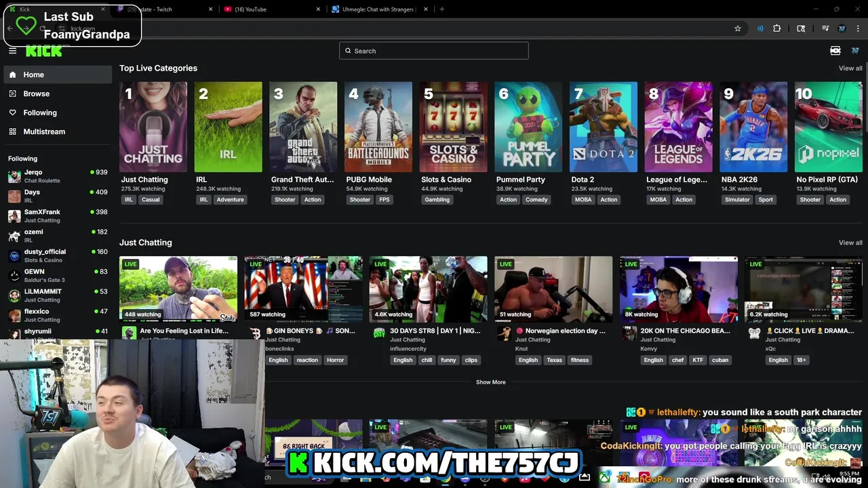This screenshot has height=488, width=868.
Task: Open the NBA 2K26 category thumbnail
Action: tap(753, 127)
